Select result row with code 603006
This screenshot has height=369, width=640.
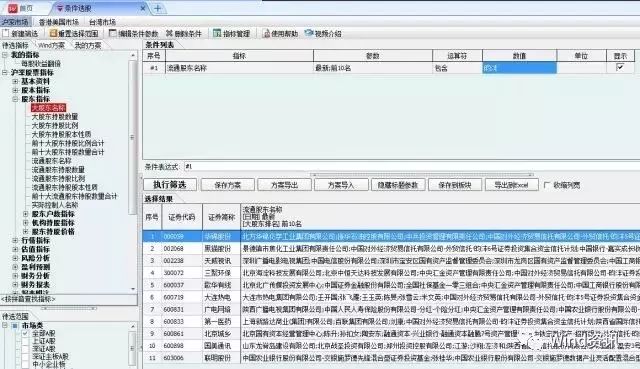click(x=391, y=358)
